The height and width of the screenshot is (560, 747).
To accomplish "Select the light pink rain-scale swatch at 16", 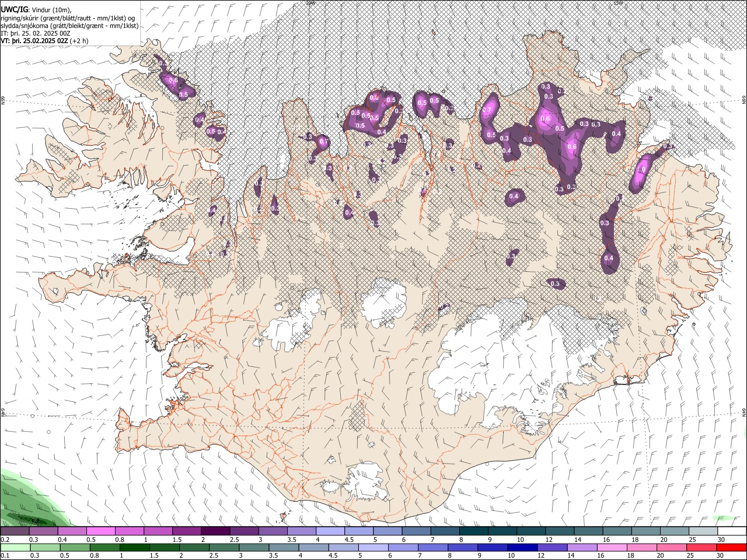I will click(612, 548).
